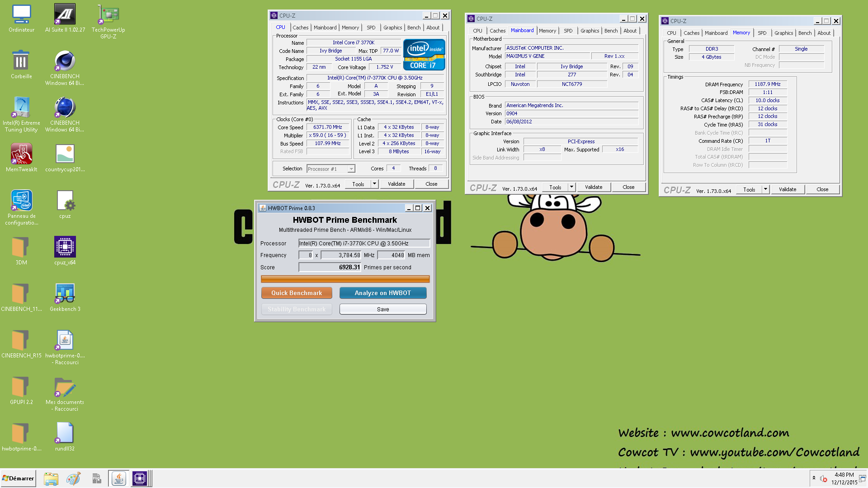The image size is (868, 488).
Task: Click BIOS Date value 06/08/2012
Action: pos(571,122)
